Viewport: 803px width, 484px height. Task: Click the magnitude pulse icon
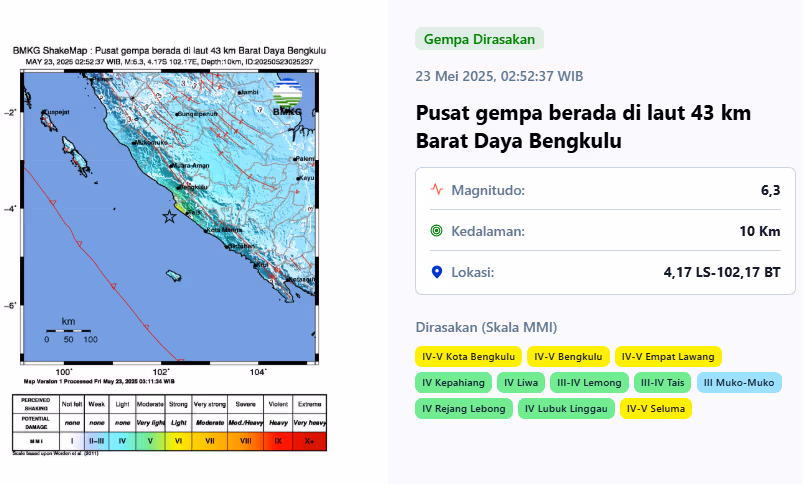point(436,189)
